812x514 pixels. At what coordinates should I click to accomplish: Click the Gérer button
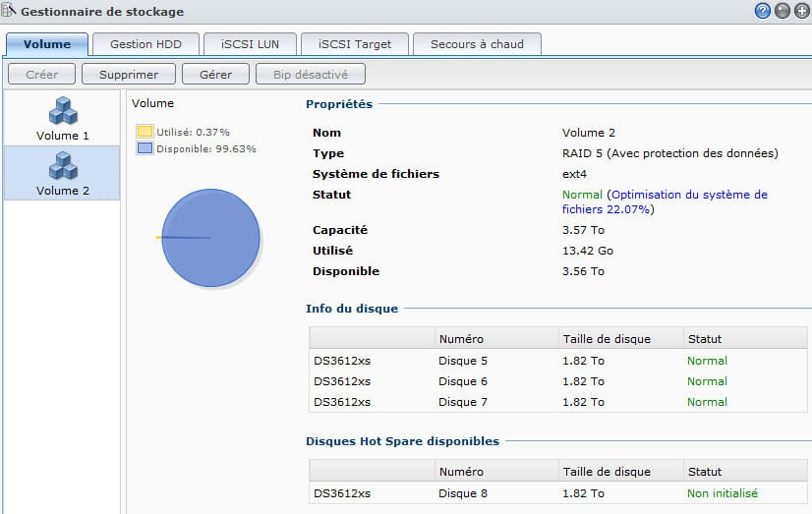(215, 74)
